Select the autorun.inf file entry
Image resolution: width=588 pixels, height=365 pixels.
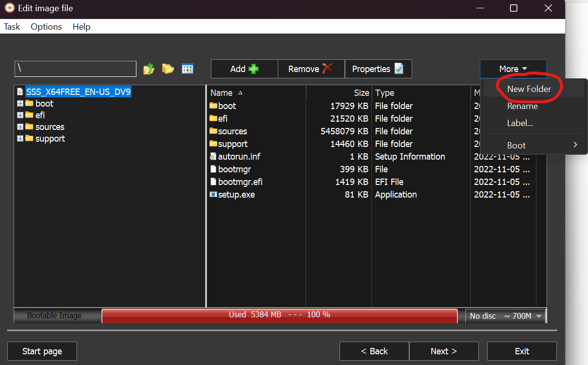(239, 157)
